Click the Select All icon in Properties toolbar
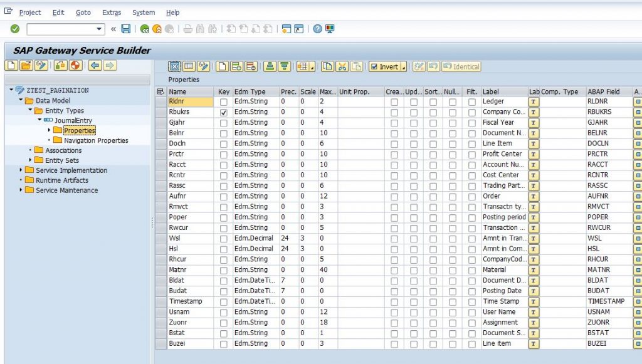642x364 pixels. point(174,66)
